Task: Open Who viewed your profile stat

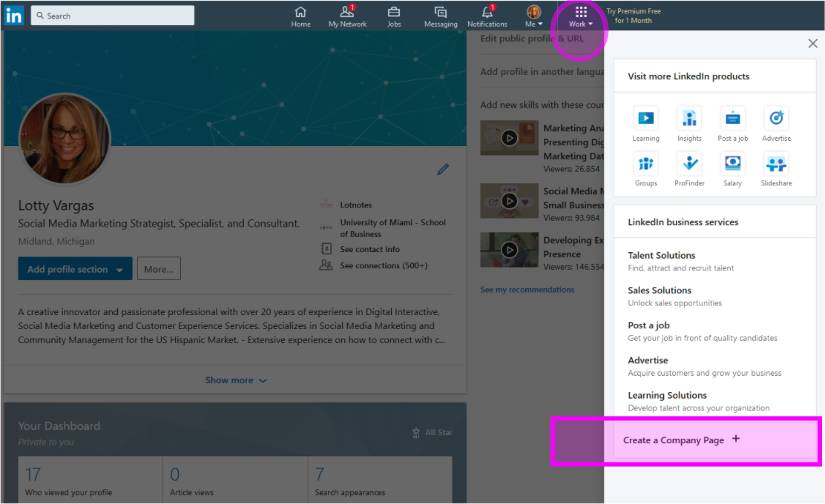Action: pos(91,480)
